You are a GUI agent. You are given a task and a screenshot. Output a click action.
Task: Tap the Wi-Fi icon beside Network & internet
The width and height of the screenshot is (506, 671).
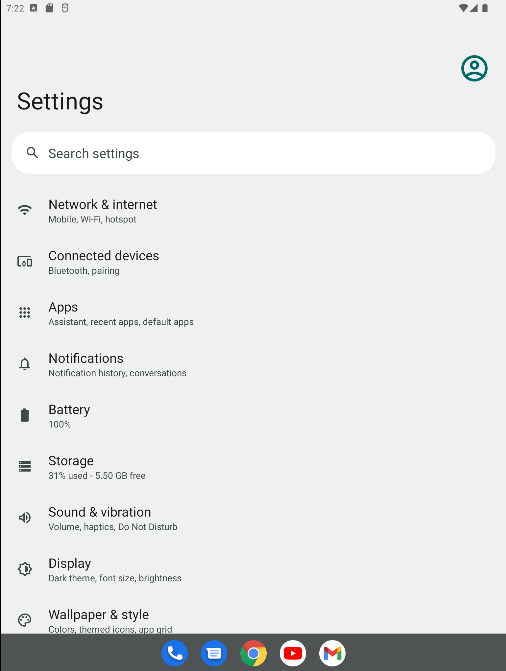[25, 210]
